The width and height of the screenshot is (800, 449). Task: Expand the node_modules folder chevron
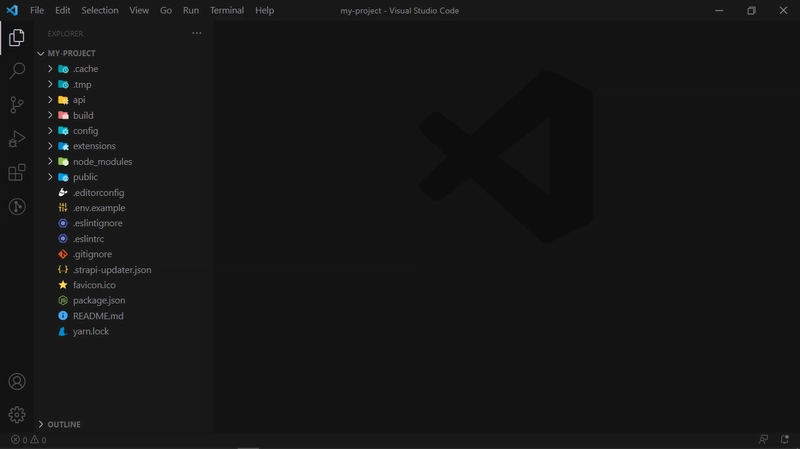click(50, 161)
